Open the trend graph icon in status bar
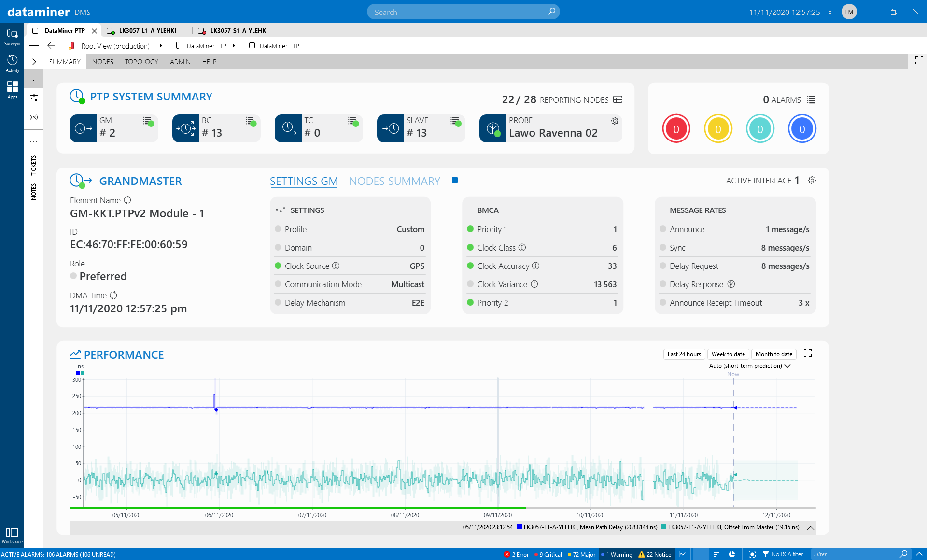The height and width of the screenshot is (560, 927). [683, 554]
